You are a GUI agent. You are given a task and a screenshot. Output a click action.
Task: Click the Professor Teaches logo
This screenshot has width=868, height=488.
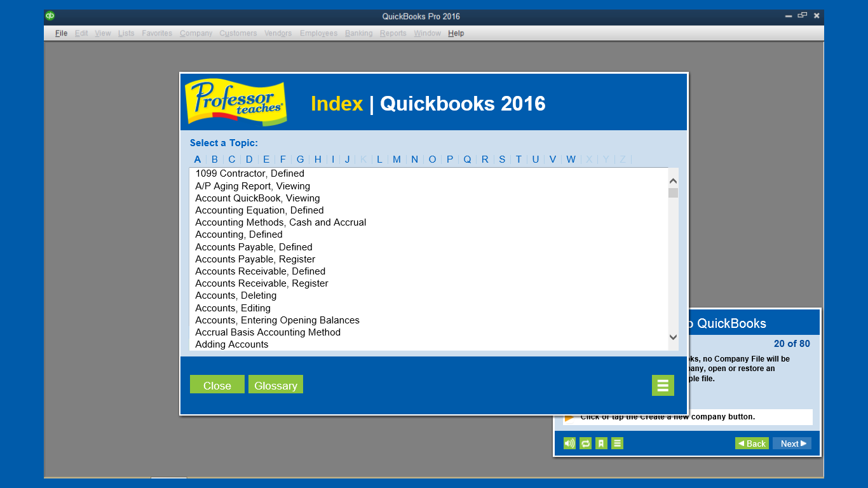click(236, 102)
